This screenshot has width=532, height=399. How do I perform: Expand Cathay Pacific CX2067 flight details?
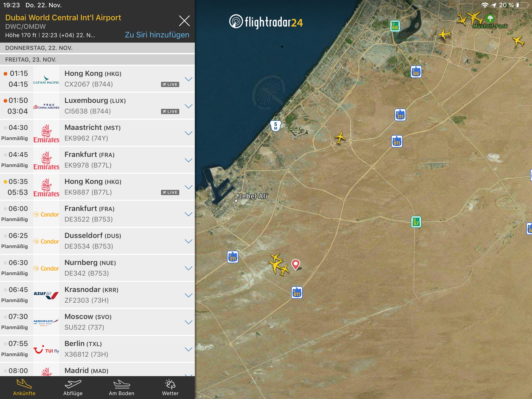[x=188, y=79]
